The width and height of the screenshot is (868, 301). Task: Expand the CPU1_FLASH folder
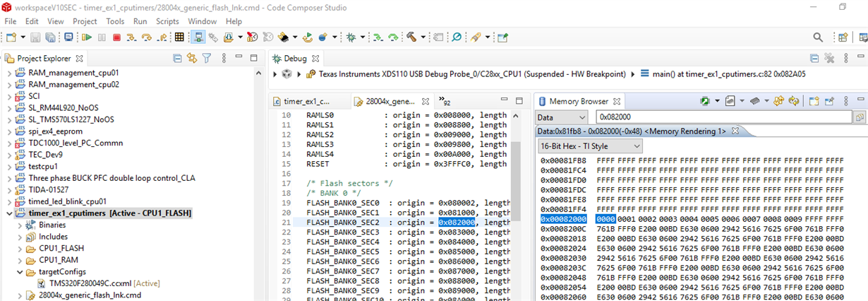coord(19,248)
